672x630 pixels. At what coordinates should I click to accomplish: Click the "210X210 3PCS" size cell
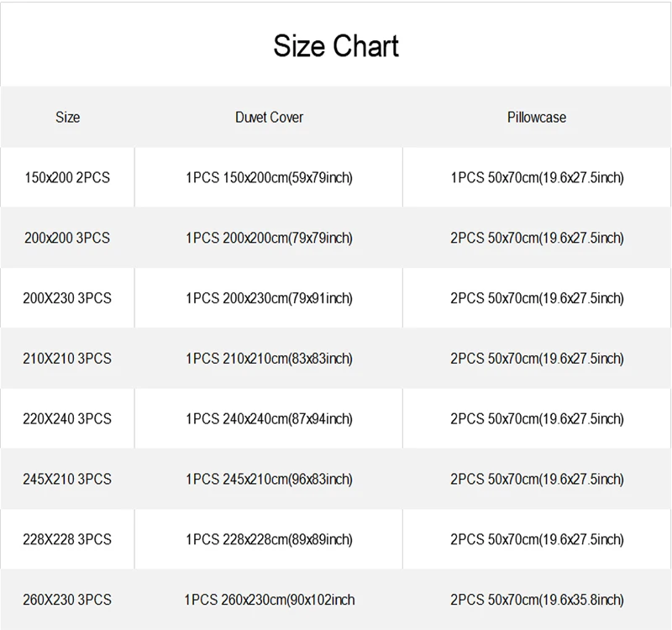point(67,359)
